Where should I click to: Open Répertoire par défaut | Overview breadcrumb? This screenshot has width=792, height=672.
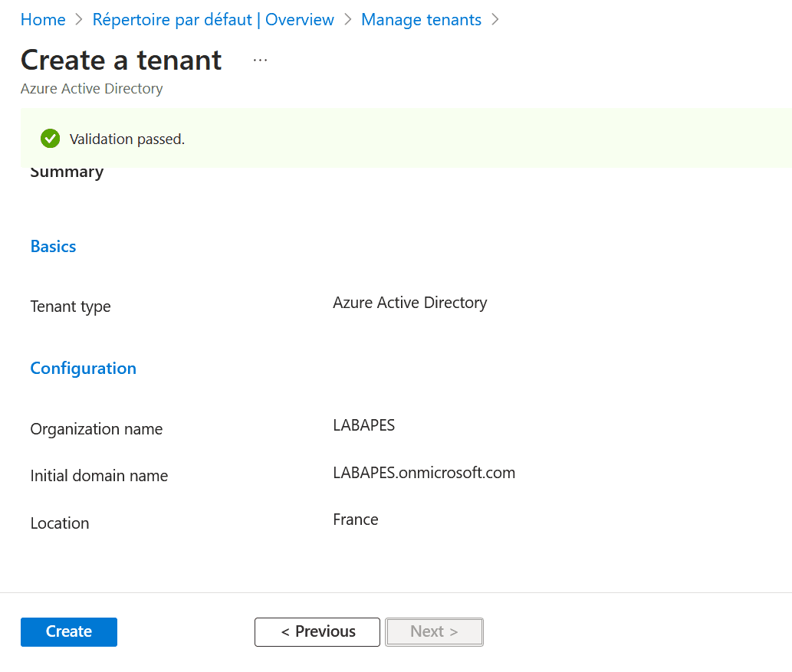point(213,20)
